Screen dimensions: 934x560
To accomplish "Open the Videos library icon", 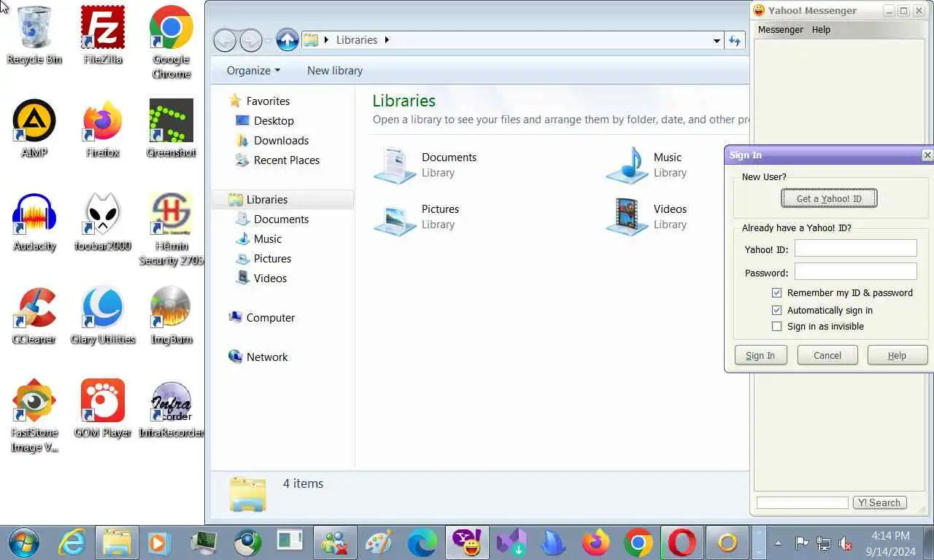I will pos(627,217).
